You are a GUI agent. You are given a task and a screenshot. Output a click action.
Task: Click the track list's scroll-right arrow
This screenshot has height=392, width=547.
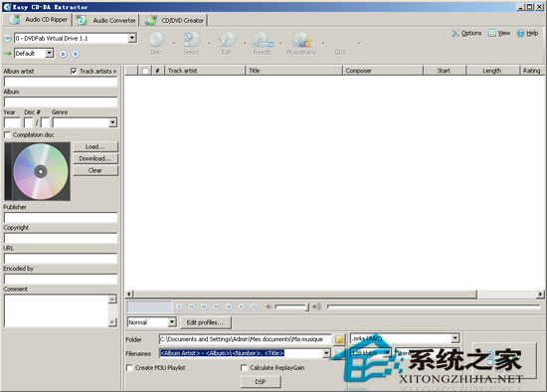[540, 294]
